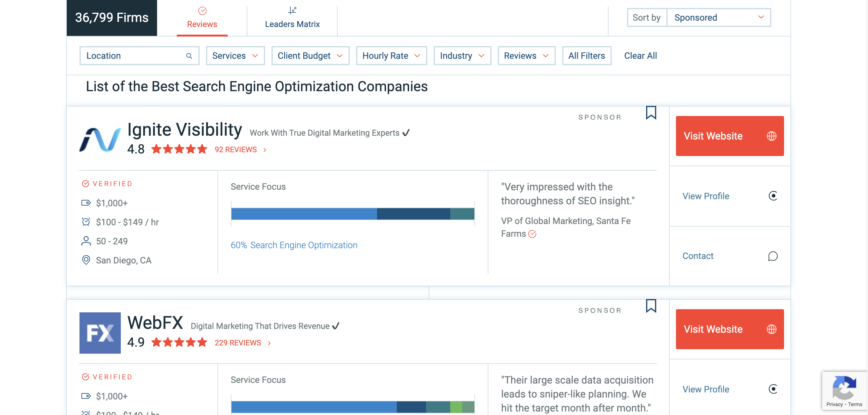The image size is (868, 415).
Task: Open the Sort by Sponsored dropdown
Action: pyautogui.click(x=719, y=17)
